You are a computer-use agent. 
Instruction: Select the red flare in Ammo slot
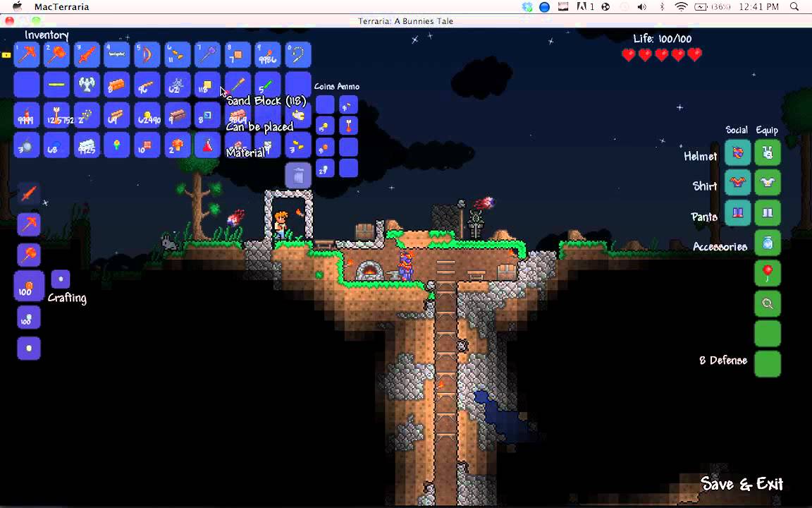pyautogui.click(x=348, y=126)
